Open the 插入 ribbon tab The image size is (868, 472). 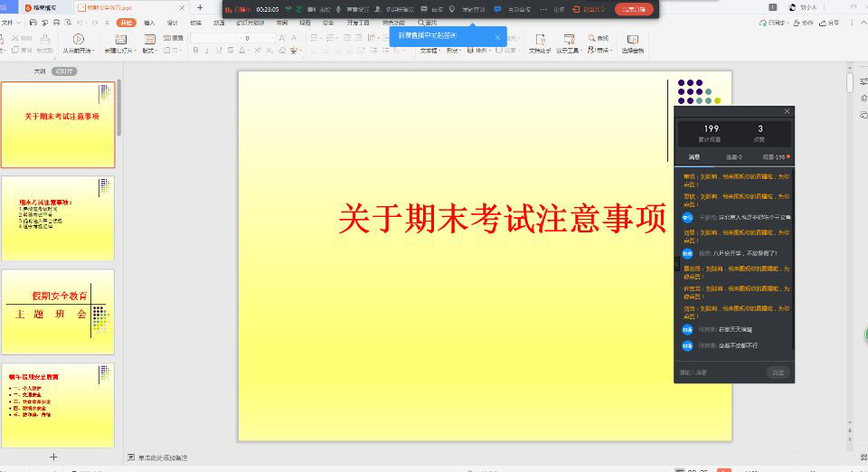point(149,22)
